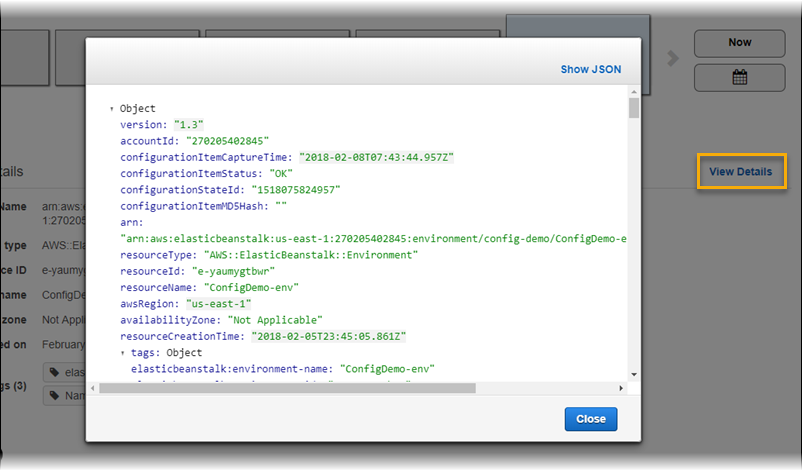Image resolution: width=802 pixels, height=471 pixels.
Task: Collapse the root Object node
Action: click(x=112, y=109)
